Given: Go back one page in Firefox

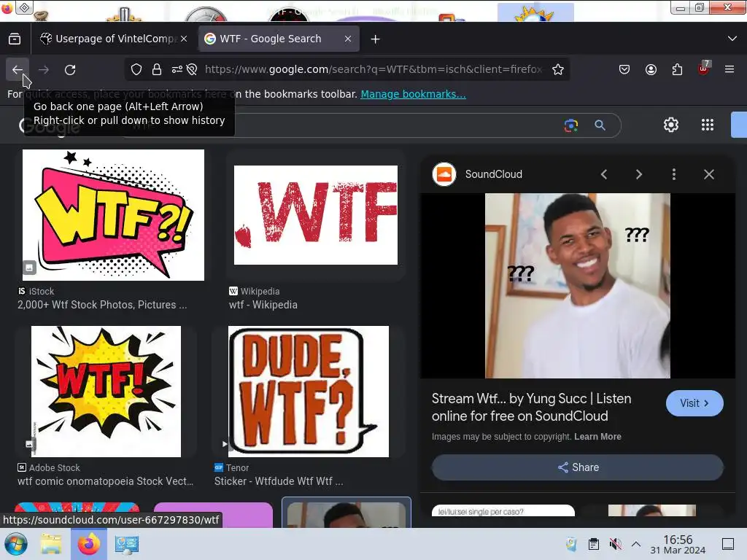Looking at the screenshot, I should click(x=18, y=70).
